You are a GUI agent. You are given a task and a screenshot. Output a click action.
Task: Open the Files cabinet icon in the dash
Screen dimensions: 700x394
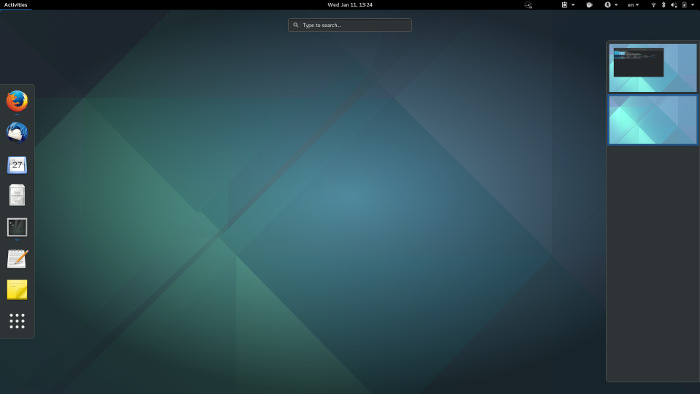(17, 195)
